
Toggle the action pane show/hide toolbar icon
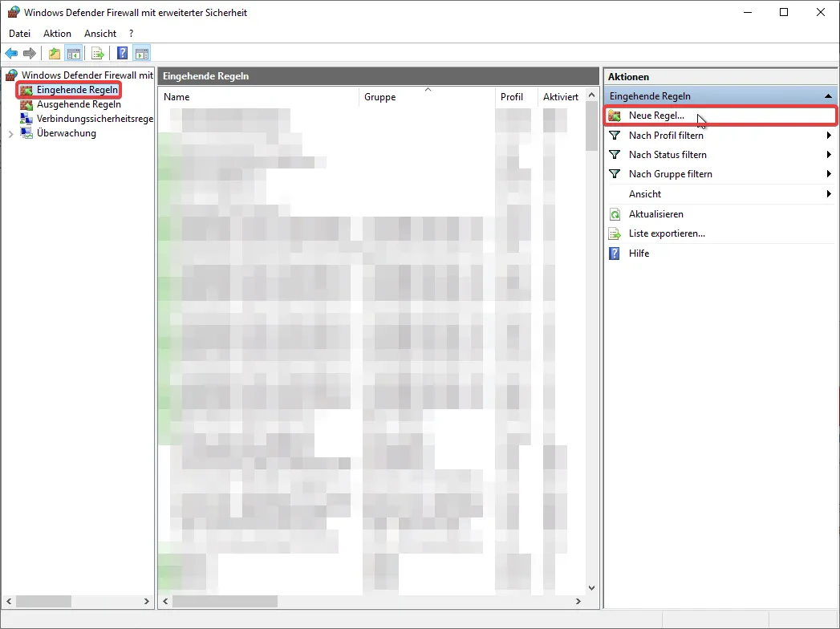click(142, 53)
